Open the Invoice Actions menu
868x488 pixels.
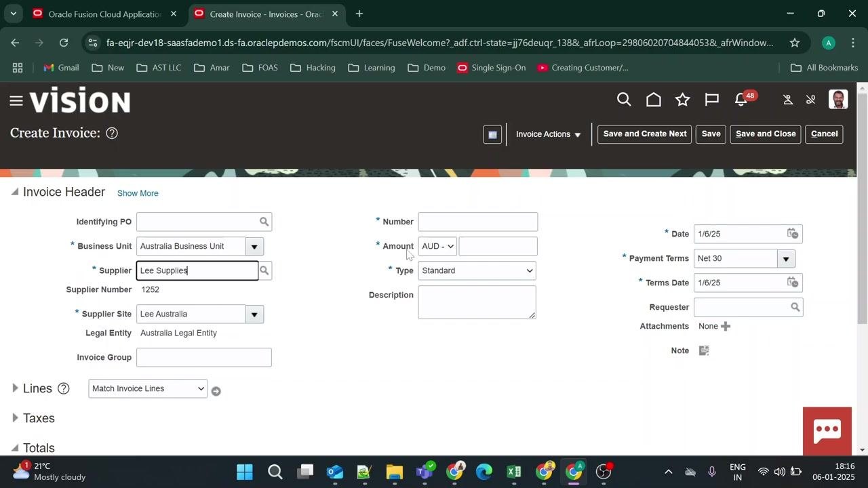[548, 134]
